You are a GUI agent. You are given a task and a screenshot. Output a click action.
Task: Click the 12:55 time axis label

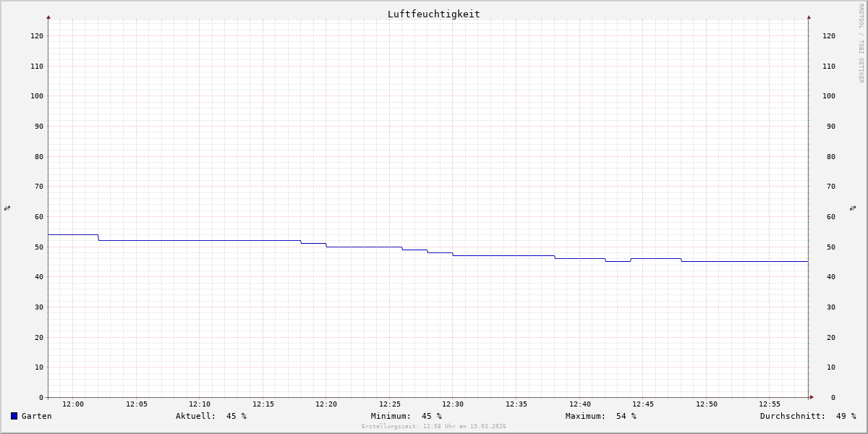tap(770, 404)
